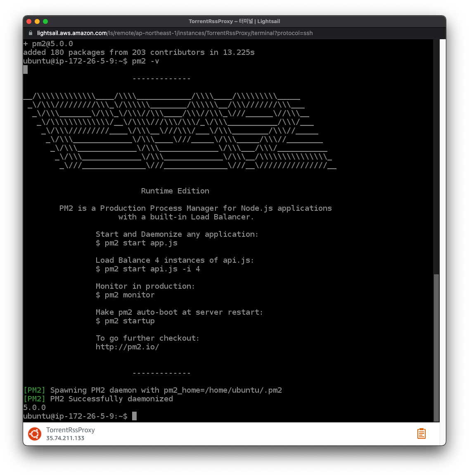Click 'Monitor in production:' text
This screenshot has width=469, height=476.
145,286
